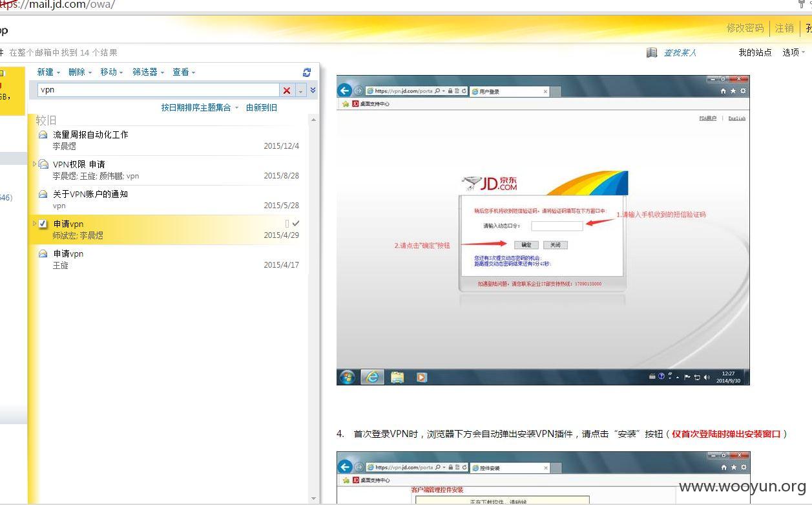Open the 选项 options dropdown

(794, 53)
